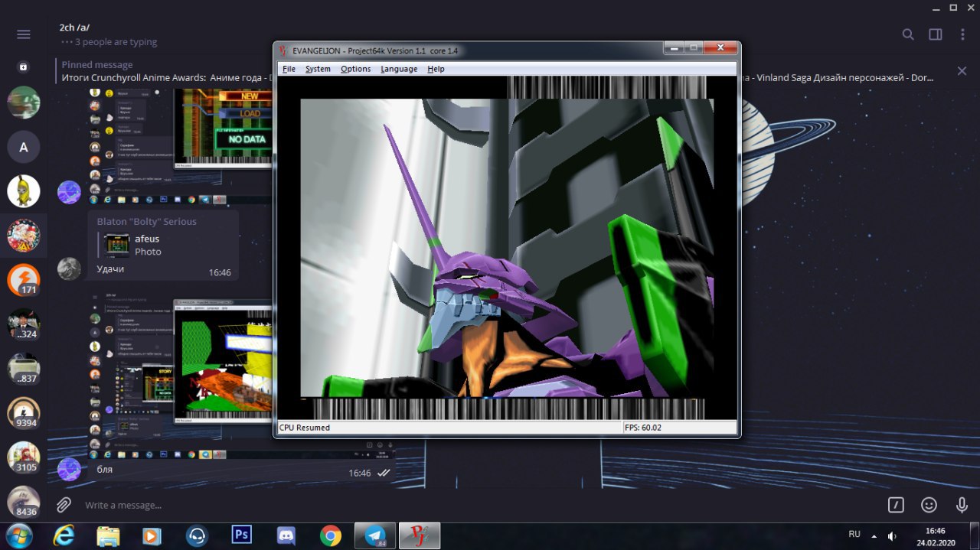The width and height of the screenshot is (980, 550).
Task: Open the Telegram hamburger main menu
Action: click(x=24, y=34)
